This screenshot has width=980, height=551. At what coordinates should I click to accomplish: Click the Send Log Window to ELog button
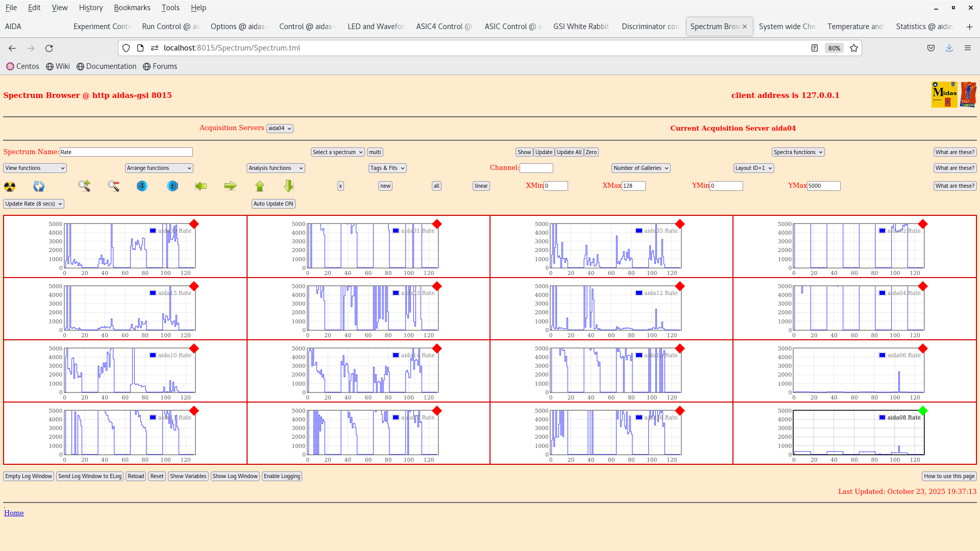click(89, 476)
